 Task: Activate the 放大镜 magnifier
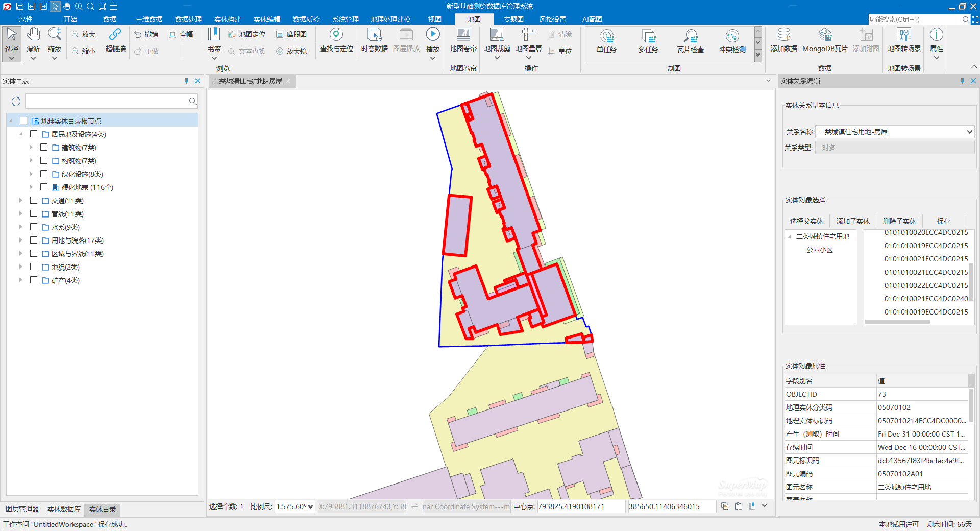pyautogui.click(x=291, y=51)
